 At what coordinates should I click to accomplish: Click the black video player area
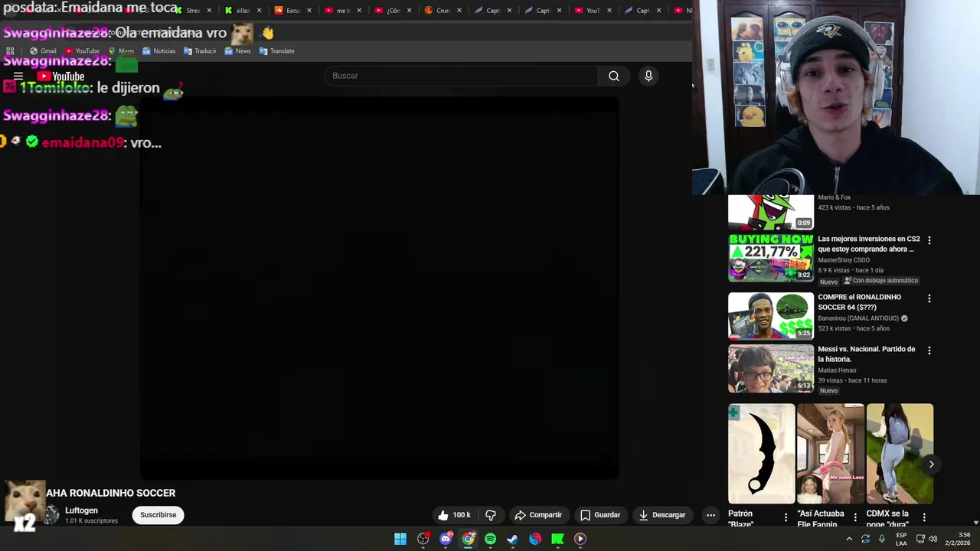click(x=379, y=287)
